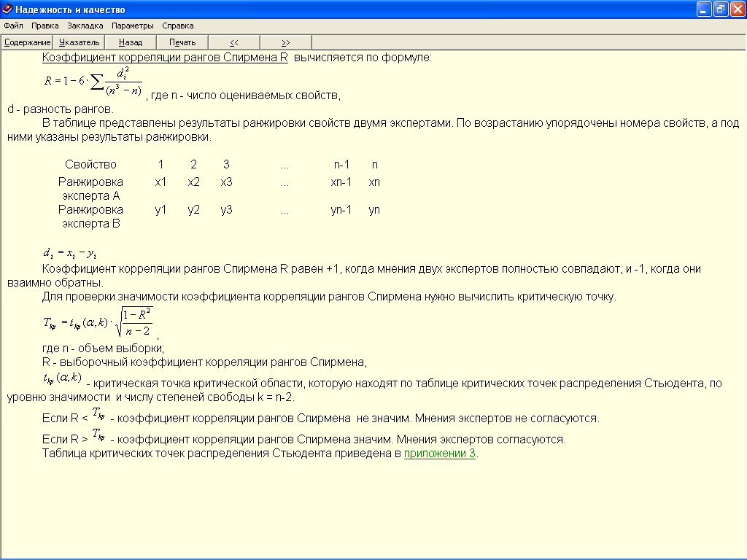This screenshot has height=560, width=747.
Task: Close the Надежность и качество window
Action: (738, 9)
